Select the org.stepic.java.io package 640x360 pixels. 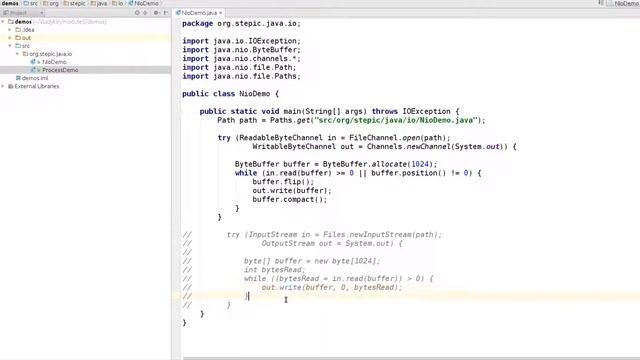click(x=51, y=54)
